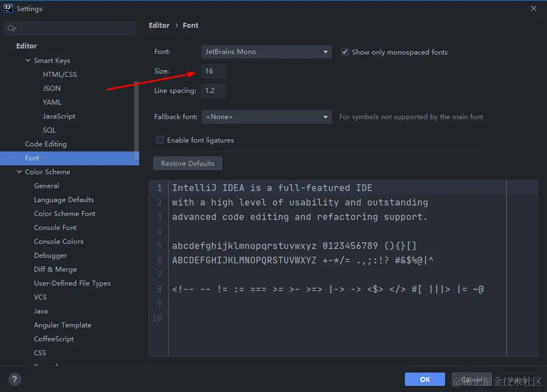Click preview ligature sample line starting '<!--'
The width and height of the screenshot is (547, 392).
[328, 290]
